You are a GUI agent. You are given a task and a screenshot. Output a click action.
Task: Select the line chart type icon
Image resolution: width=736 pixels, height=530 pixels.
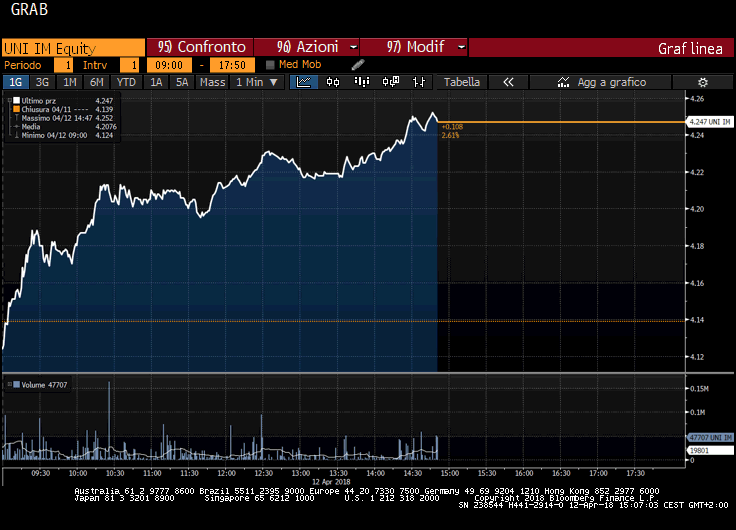pos(304,82)
